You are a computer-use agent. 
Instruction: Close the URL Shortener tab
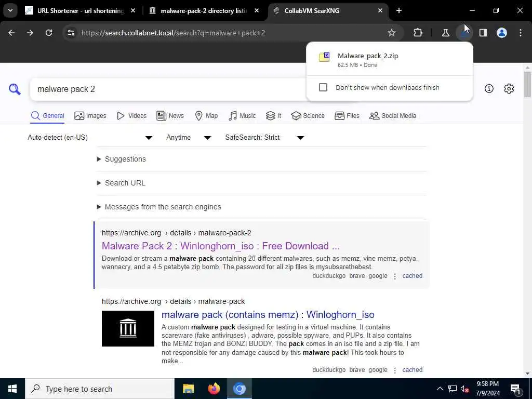133,10
